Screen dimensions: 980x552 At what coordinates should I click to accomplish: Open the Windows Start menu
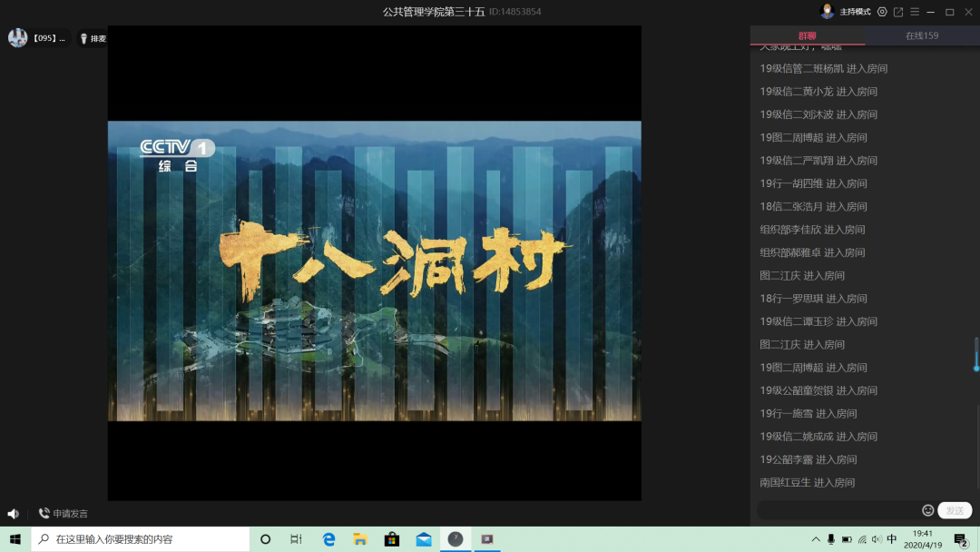15,539
